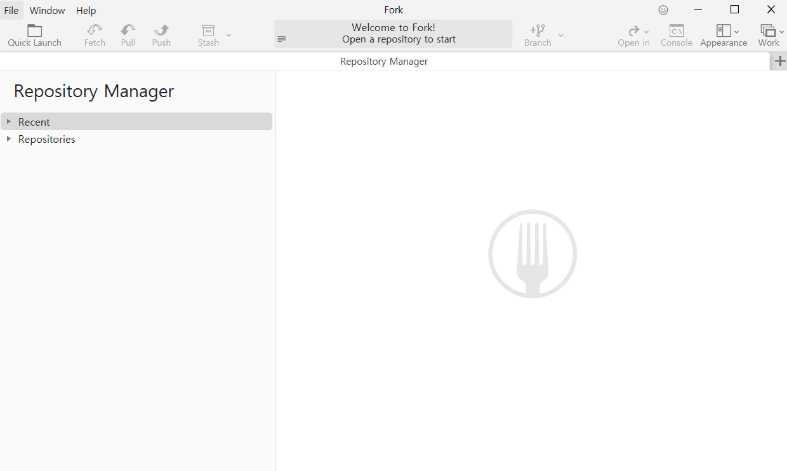Image resolution: width=787 pixels, height=471 pixels.
Task: Select the Repository Manager tab
Action: point(384,61)
